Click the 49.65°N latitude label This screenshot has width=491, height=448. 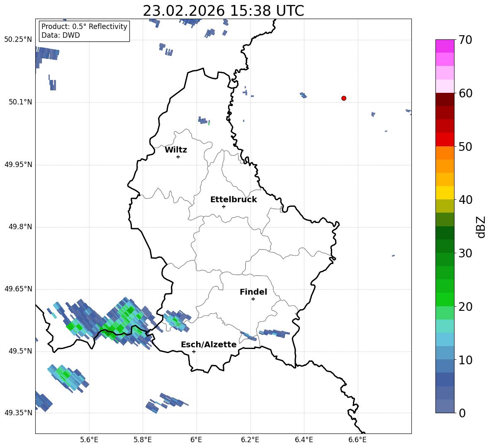point(18,288)
